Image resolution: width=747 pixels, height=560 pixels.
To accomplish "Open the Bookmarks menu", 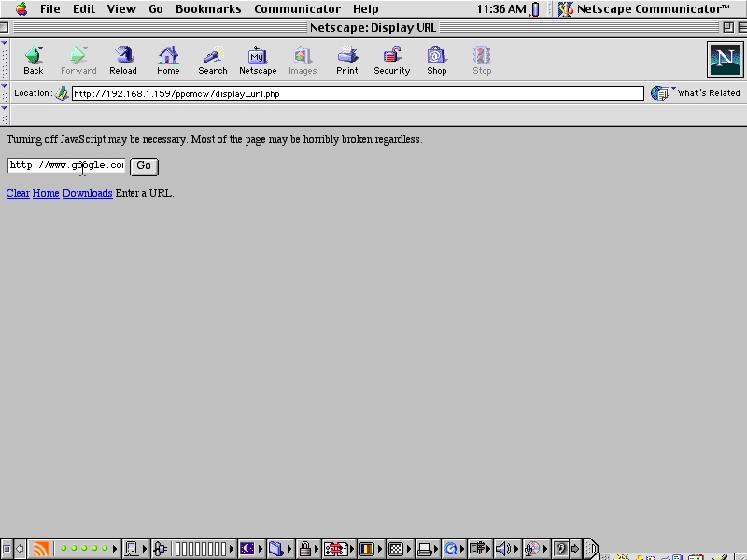I will coord(208,8).
